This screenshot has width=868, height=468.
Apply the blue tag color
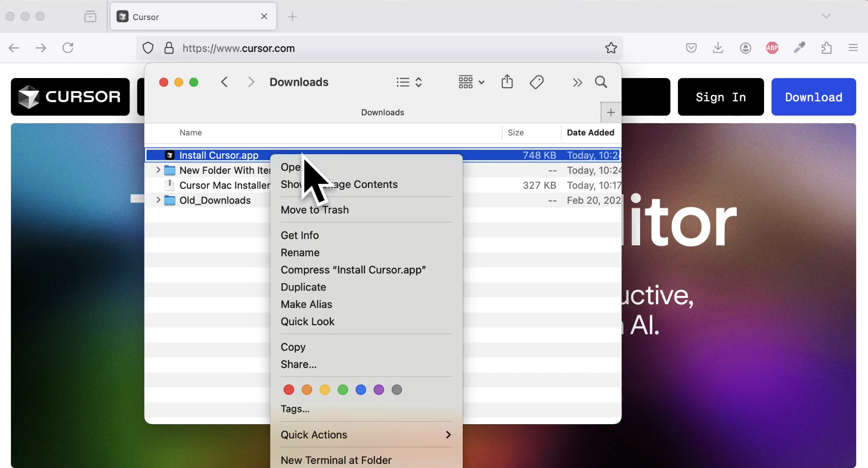coord(361,390)
